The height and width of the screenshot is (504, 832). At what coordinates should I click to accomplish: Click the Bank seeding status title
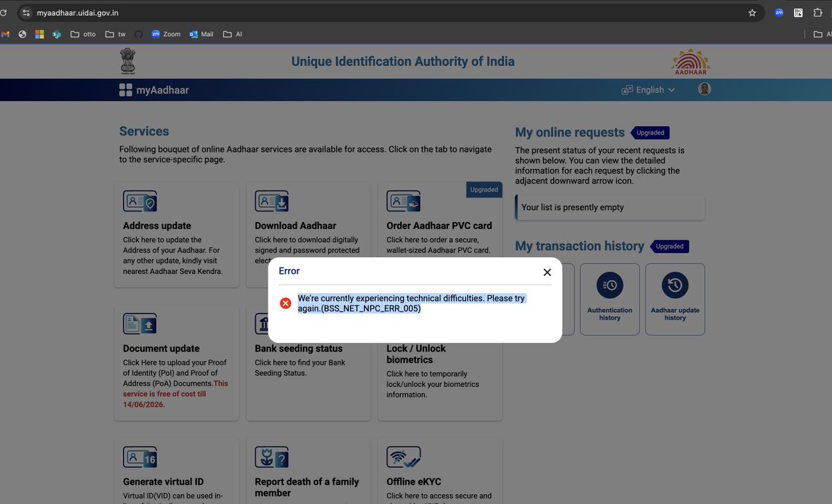tap(299, 348)
